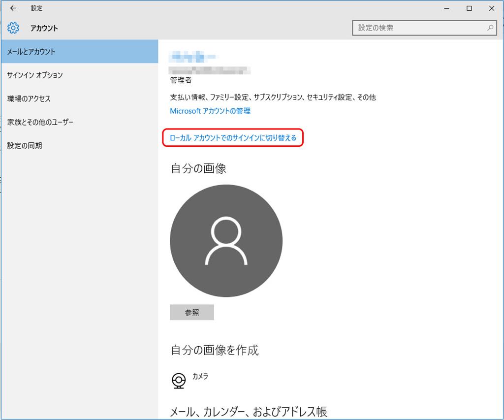Switch to local account sign-in link
504x420 pixels.
233,138
